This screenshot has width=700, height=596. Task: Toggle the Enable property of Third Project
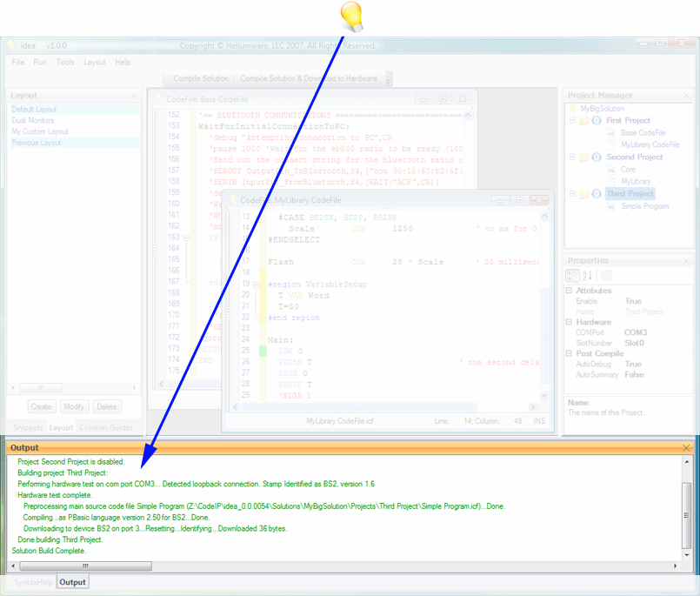click(x=633, y=301)
